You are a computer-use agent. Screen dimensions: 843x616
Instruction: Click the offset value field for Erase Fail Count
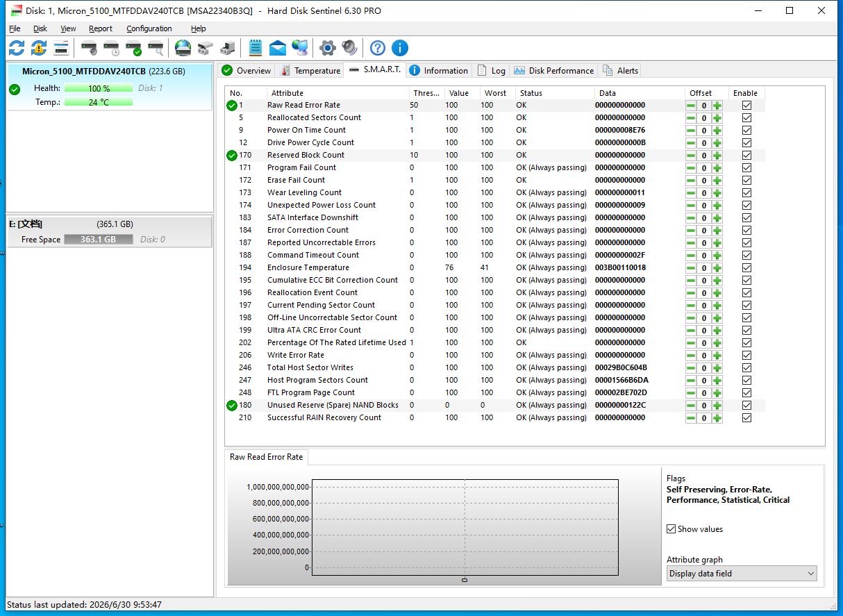click(x=704, y=181)
